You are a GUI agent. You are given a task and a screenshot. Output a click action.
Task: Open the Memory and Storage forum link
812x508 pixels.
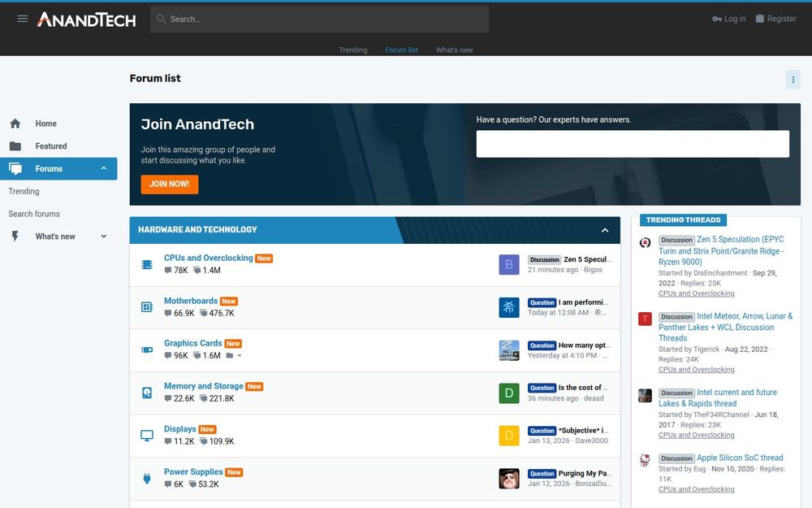click(x=204, y=386)
